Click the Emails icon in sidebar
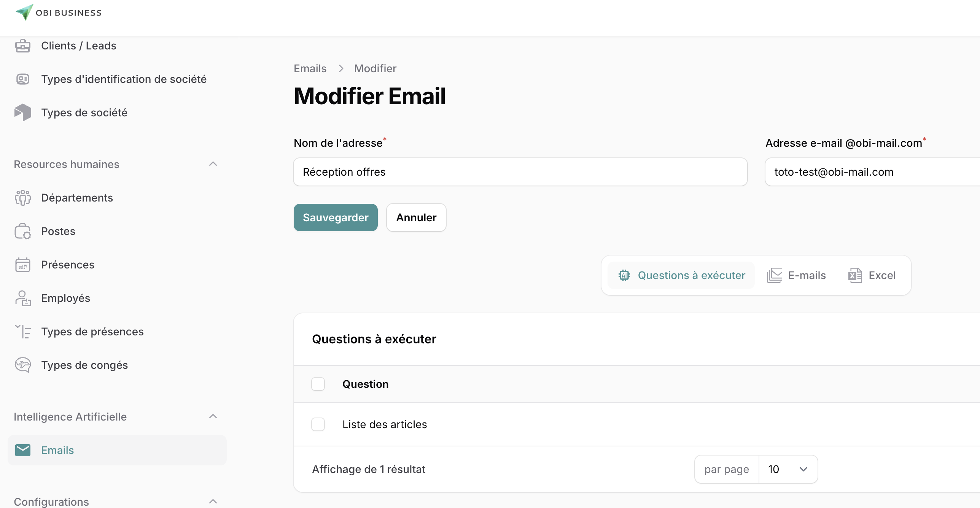The height and width of the screenshot is (508, 980). [x=23, y=450]
